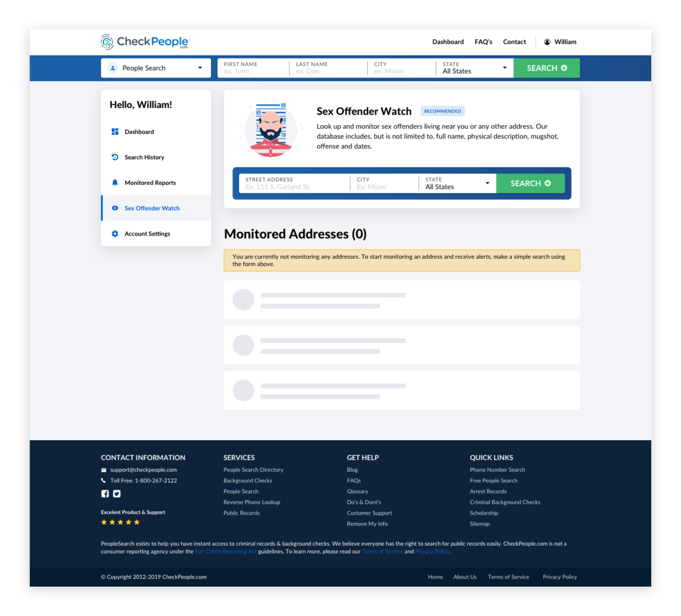The height and width of the screenshot is (616, 681).
Task: Click the Search History clock icon
Action: click(115, 158)
